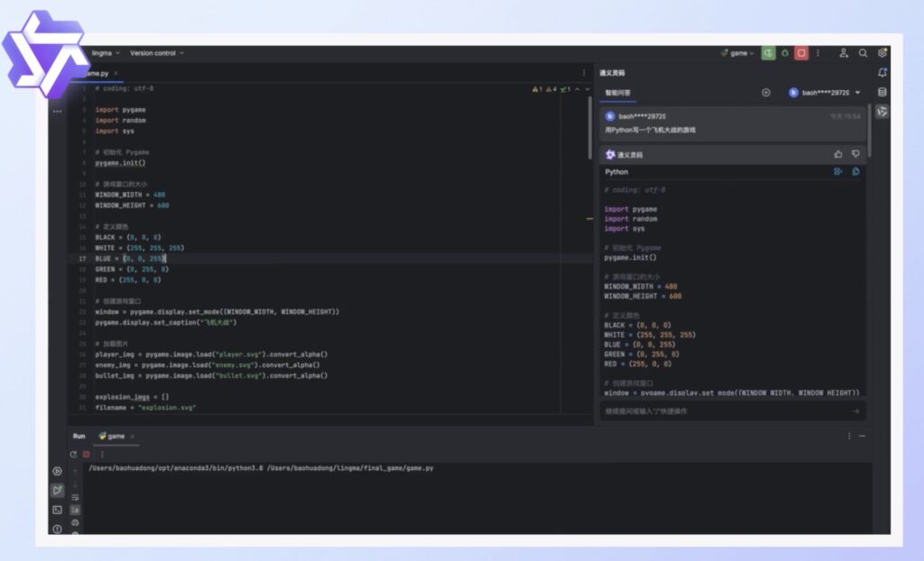The height and width of the screenshot is (561, 924).
Task: Open the notifications bell in right sidebar
Action: pyautogui.click(x=882, y=72)
